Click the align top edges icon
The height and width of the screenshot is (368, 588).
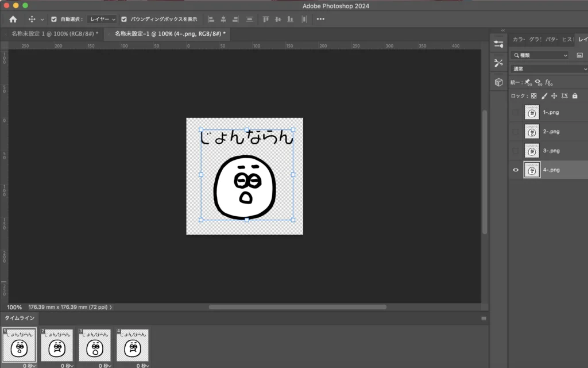(266, 19)
